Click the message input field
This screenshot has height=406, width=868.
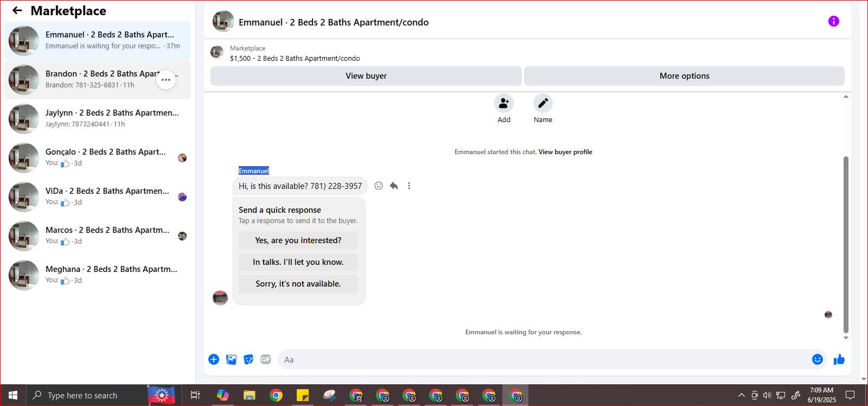(x=545, y=359)
